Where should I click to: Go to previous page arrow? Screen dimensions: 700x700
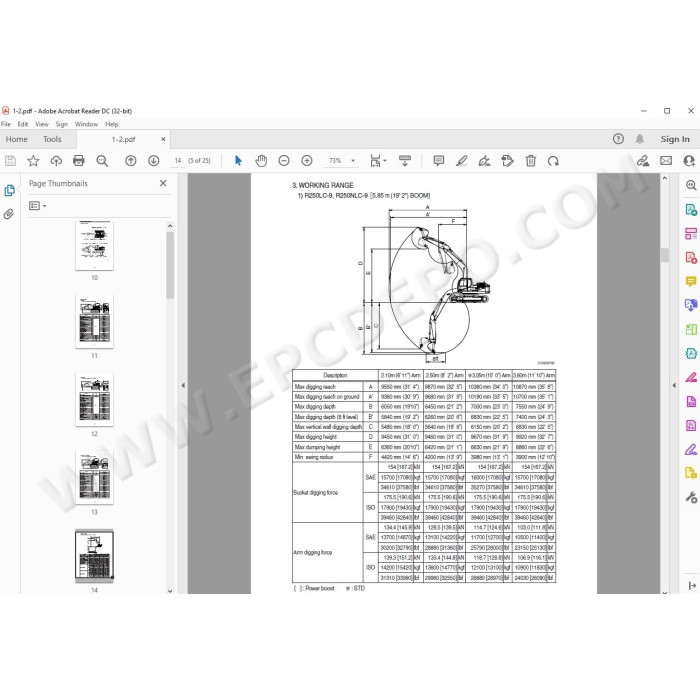coord(131,161)
